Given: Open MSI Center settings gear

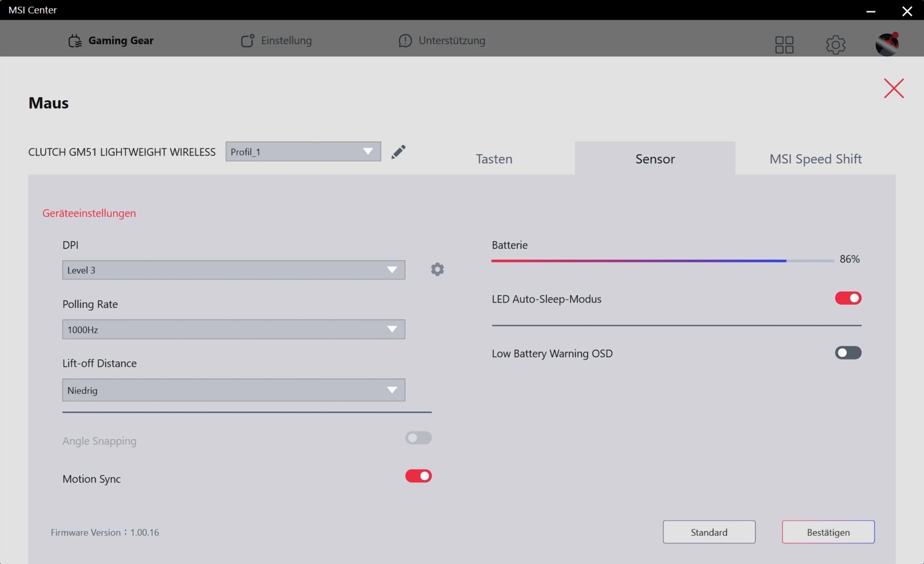Looking at the screenshot, I should (835, 45).
